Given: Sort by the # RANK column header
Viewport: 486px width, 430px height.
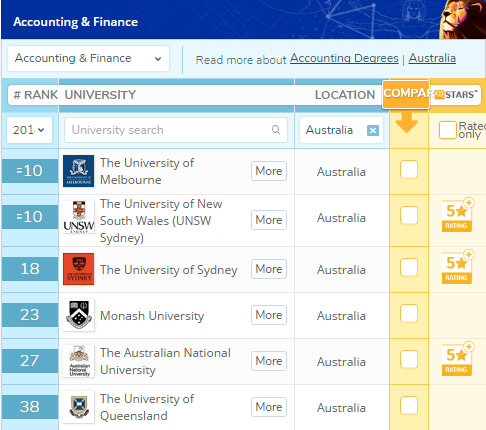Looking at the screenshot, I should point(36,95).
